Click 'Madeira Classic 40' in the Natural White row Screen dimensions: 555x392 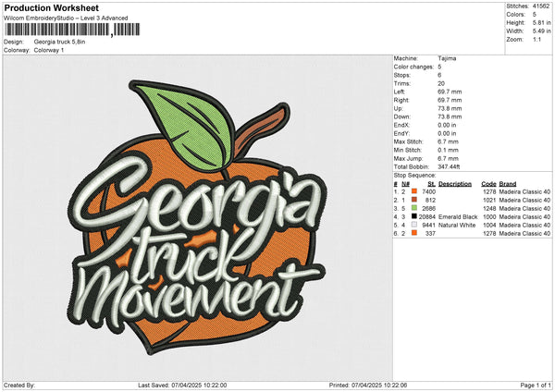[x=524, y=225]
